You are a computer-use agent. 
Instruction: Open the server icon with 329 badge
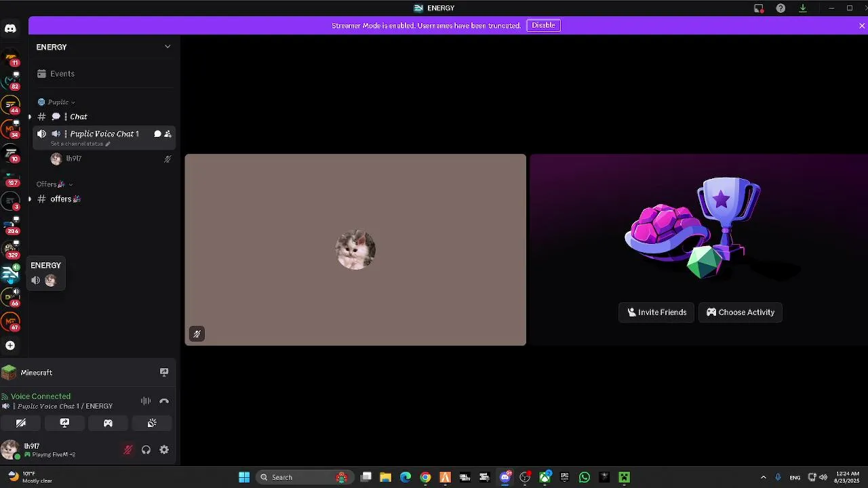(10, 249)
